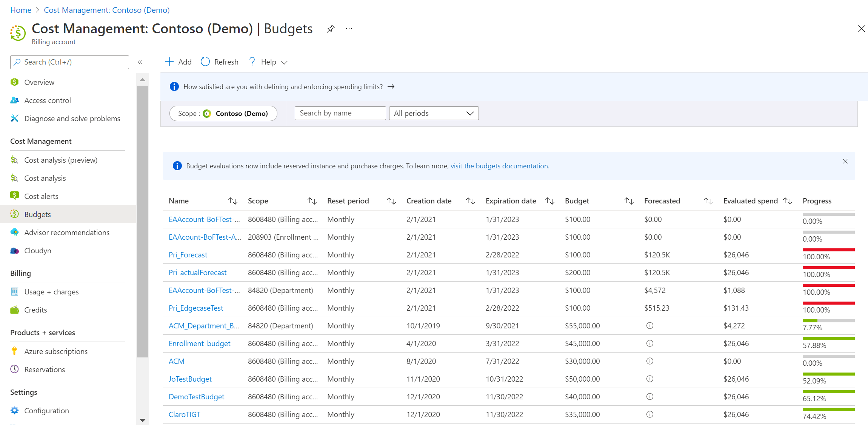This screenshot has height=425, width=868.
Task: Click the Add budget plus icon
Action: point(169,62)
